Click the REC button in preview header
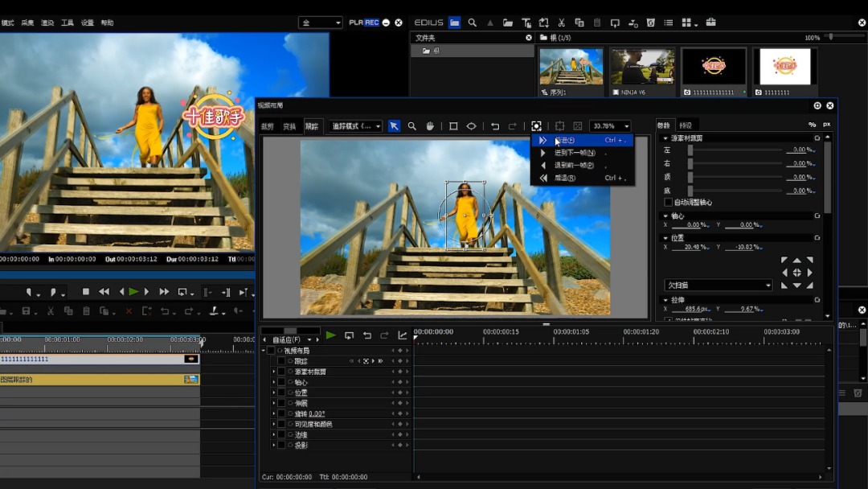Viewport: 868px width, 489px height. click(x=371, y=23)
